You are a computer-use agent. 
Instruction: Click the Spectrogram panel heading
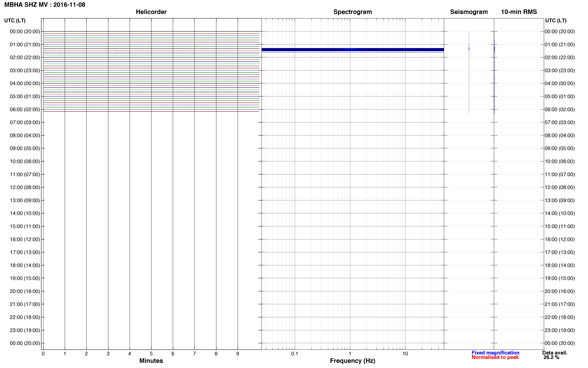click(x=352, y=12)
